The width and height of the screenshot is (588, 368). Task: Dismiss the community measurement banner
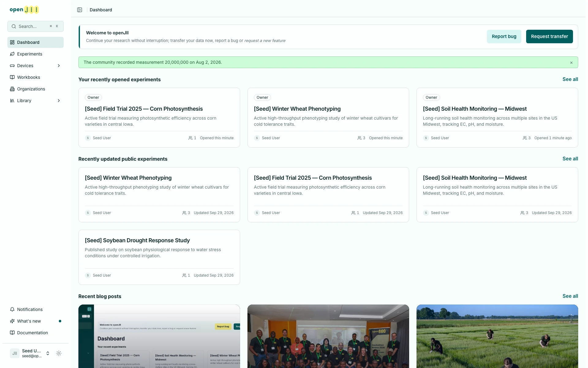(x=571, y=63)
